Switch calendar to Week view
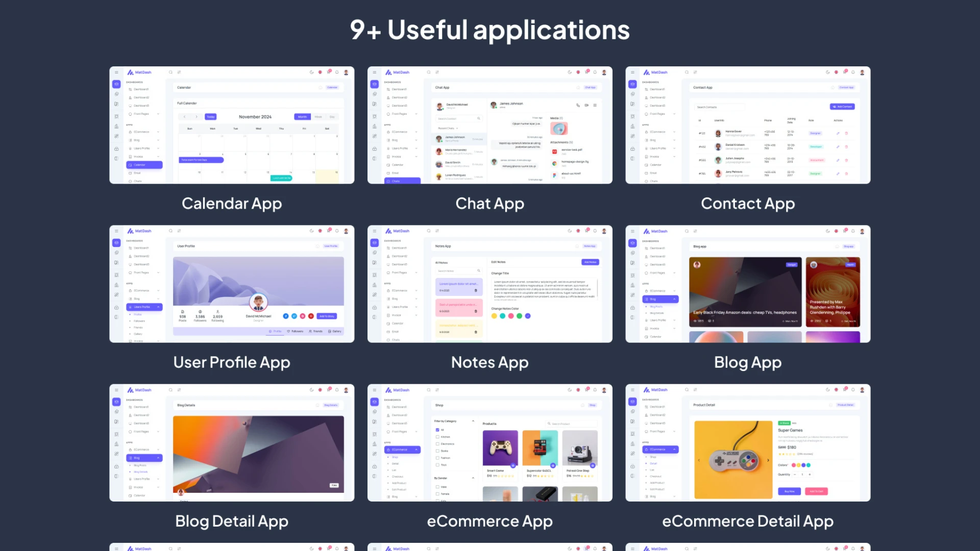The height and width of the screenshot is (551, 980). (x=318, y=117)
